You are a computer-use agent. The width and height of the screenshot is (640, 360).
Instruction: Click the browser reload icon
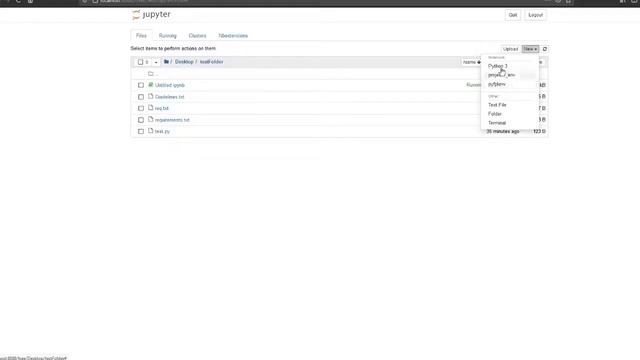coord(18,1)
